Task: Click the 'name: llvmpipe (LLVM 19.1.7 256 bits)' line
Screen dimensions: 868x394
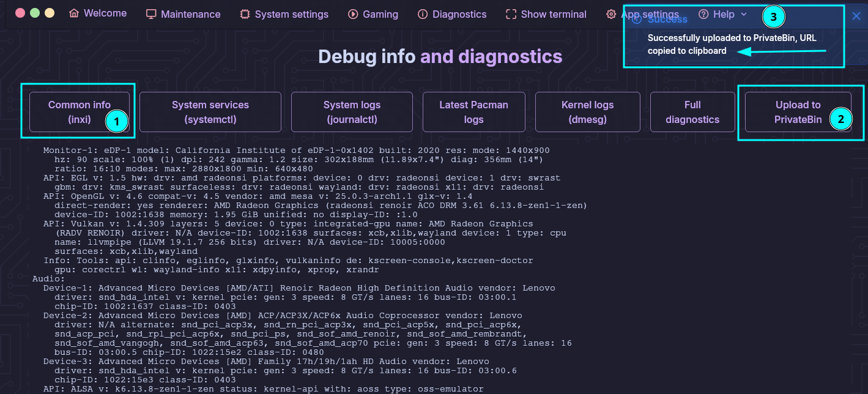Action: tap(250, 242)
